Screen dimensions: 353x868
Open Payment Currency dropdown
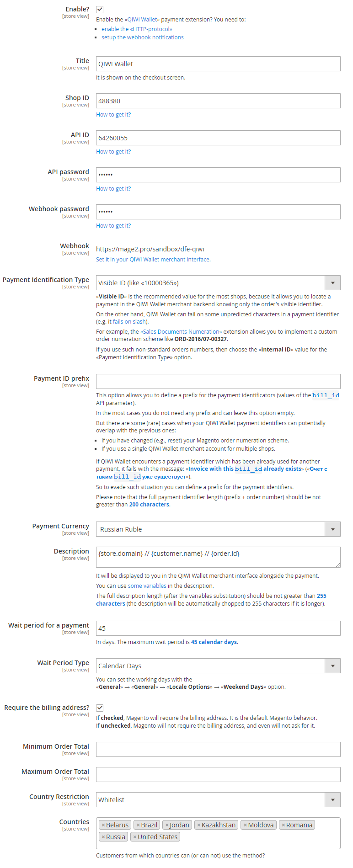coord(218,529)
